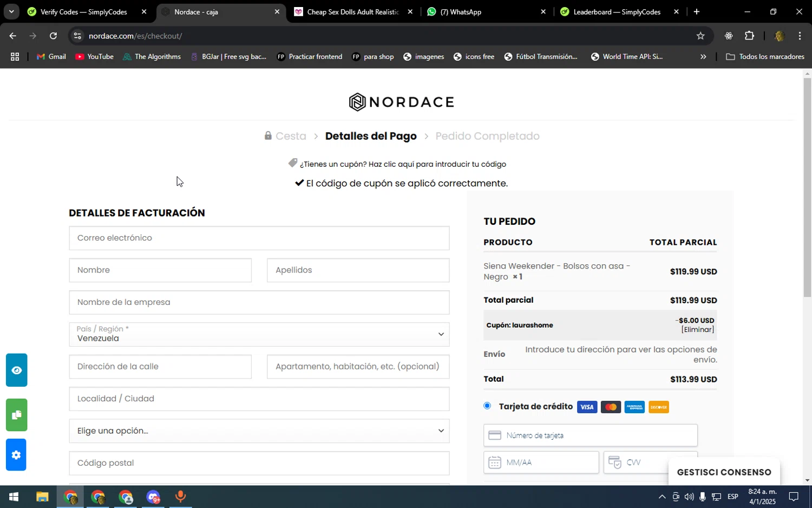Screen dimensions: 812x508
Task: Click the Correo electrónico field
Action: click(259, 238)
